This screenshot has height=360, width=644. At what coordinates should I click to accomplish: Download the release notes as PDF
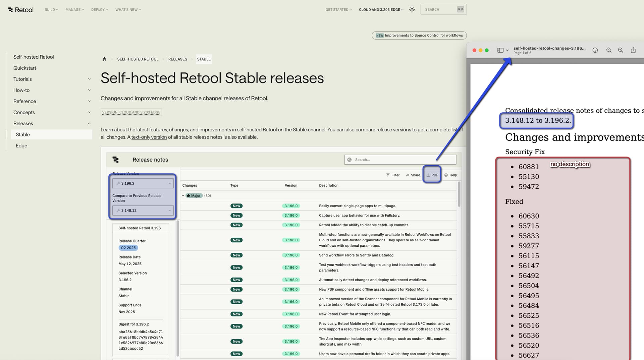click(432, 175)
